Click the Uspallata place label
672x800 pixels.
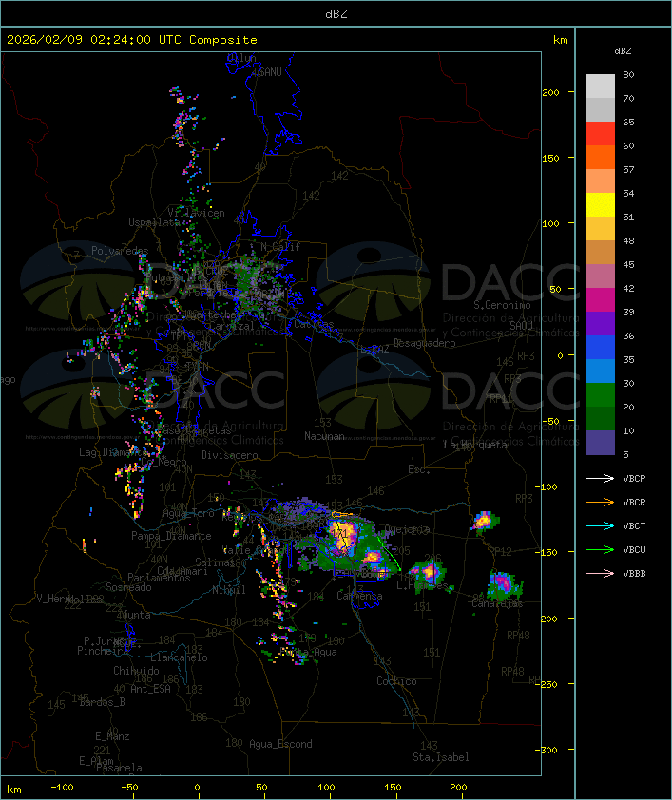pos(154,222)
